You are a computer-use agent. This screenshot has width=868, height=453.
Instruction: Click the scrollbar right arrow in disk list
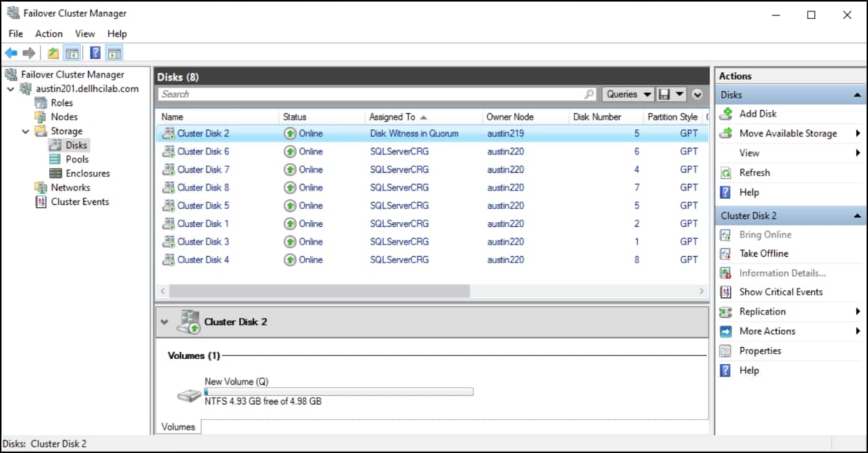tap(702, 291)
